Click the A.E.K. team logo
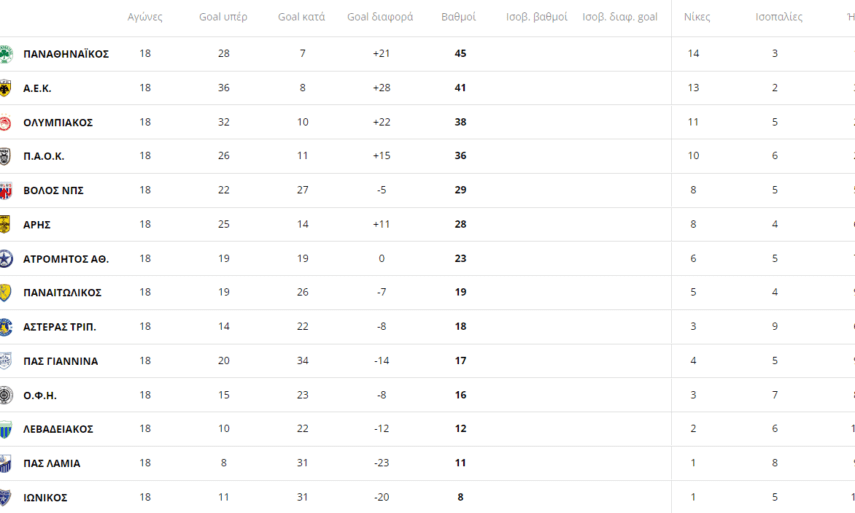The height and width of the screenshot is (513, 855). click(6, 88)
